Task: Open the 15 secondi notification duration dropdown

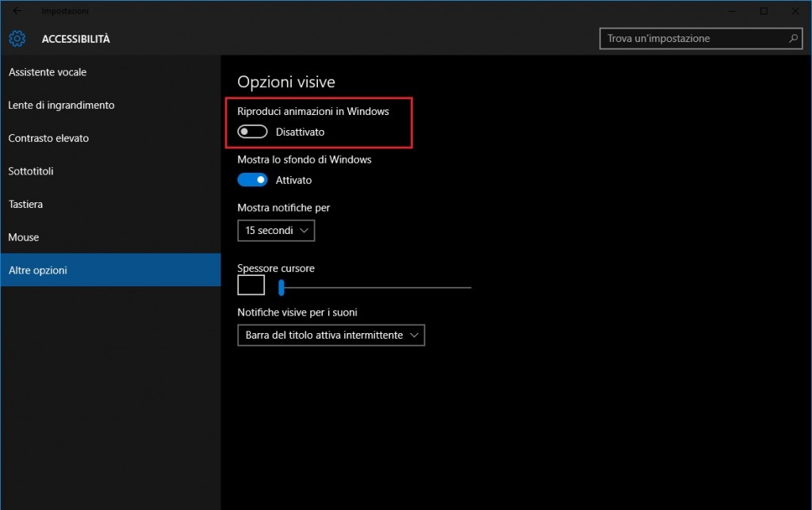Action: point(276,231)
